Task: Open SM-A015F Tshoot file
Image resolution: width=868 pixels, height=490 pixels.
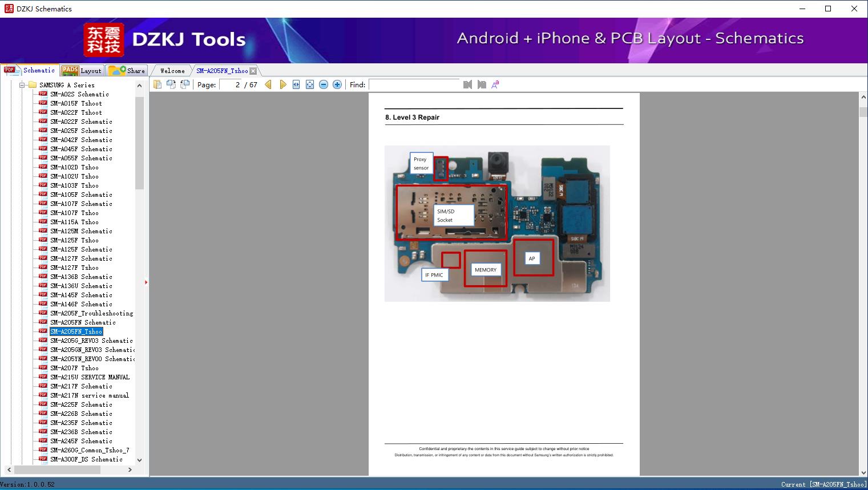Action: click(76, 103)
